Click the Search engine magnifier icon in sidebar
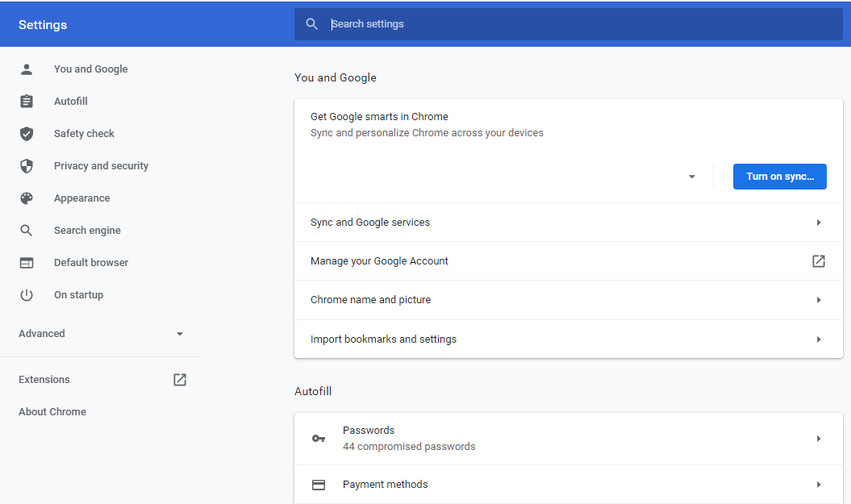851x504 pixels. click(27, 231)
